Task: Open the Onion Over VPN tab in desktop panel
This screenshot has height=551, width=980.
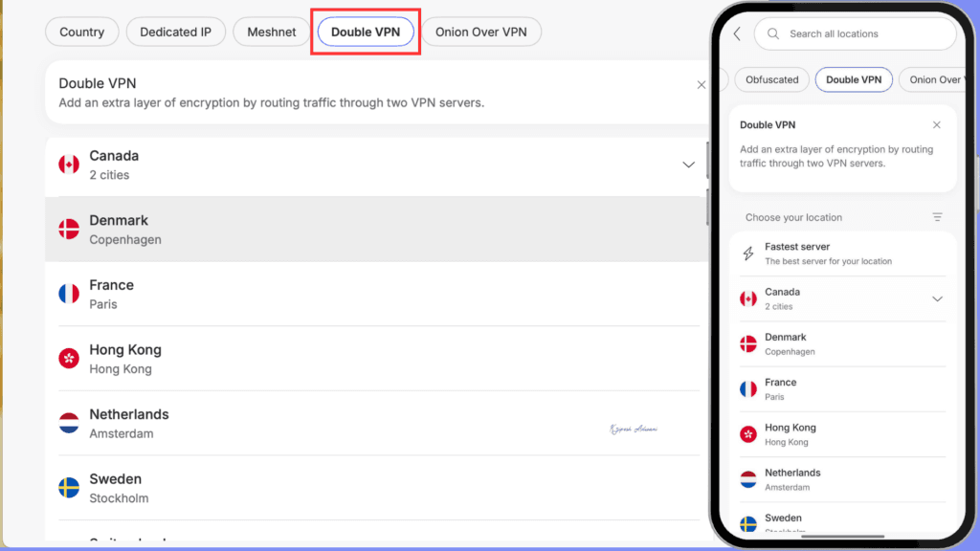Action: pyautogui.click(x=481, y=32)
